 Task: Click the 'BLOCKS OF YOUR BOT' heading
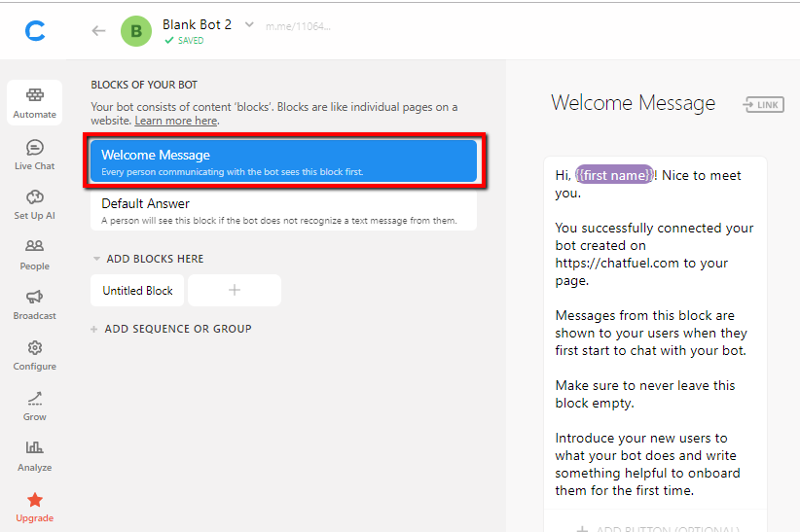point(144,85)
